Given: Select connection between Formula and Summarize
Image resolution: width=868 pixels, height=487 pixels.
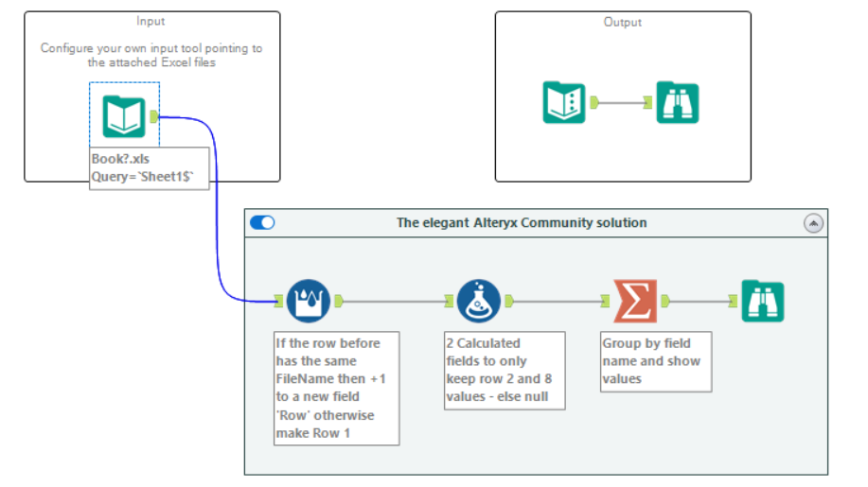Looking at the screenshot, I should click(557, 302).
